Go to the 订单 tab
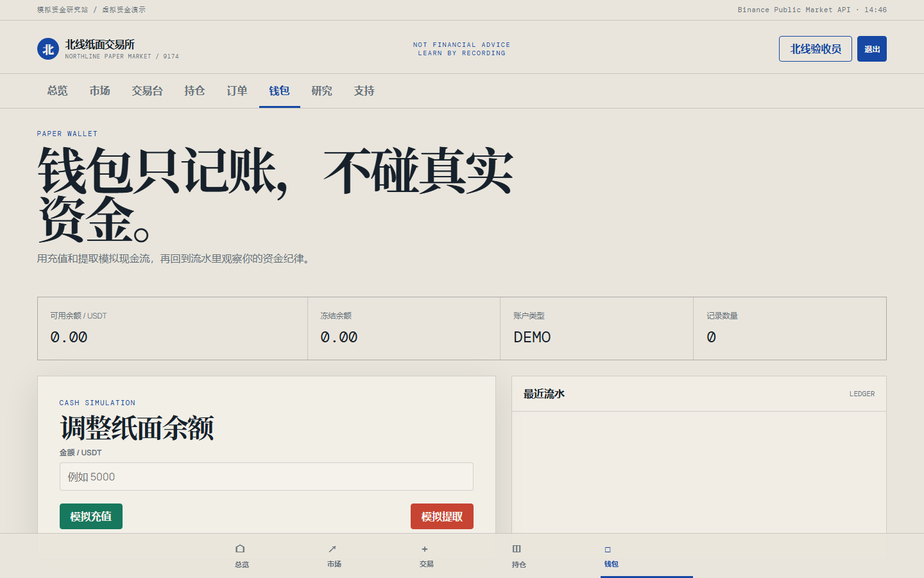The width and height of the screenshot is (924, 578). [237, 91]
